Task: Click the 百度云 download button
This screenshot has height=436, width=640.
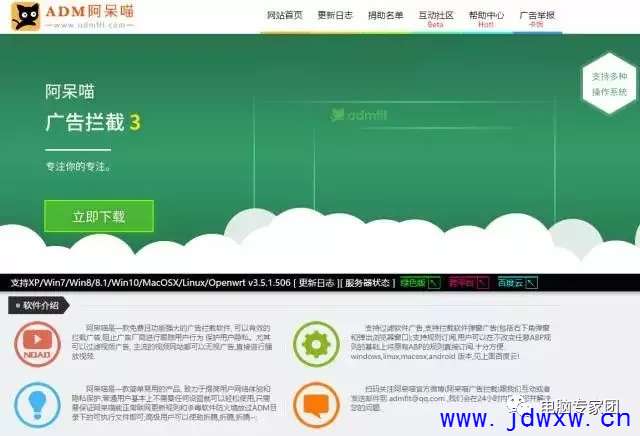Action: click(x=517, y=283)
